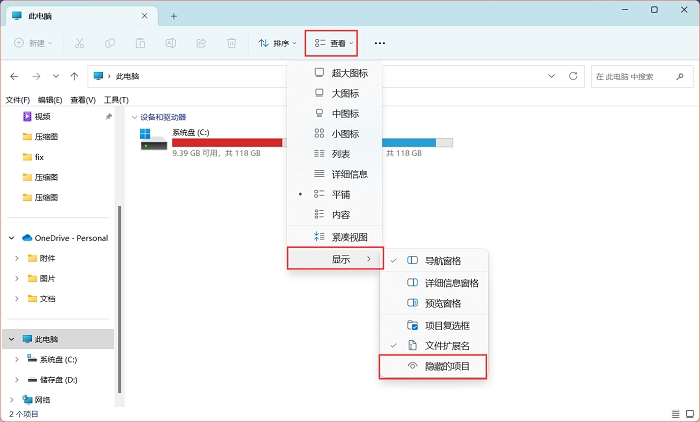Open address bar history dropdown

point(551,76)
